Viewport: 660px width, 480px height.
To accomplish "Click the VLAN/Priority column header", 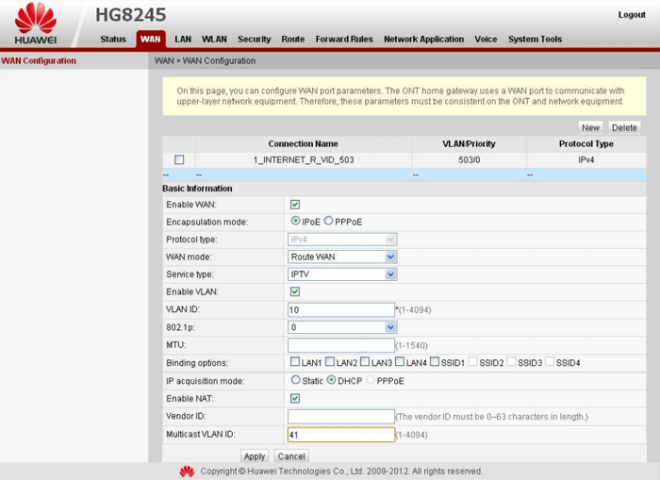I will [469, 144].
